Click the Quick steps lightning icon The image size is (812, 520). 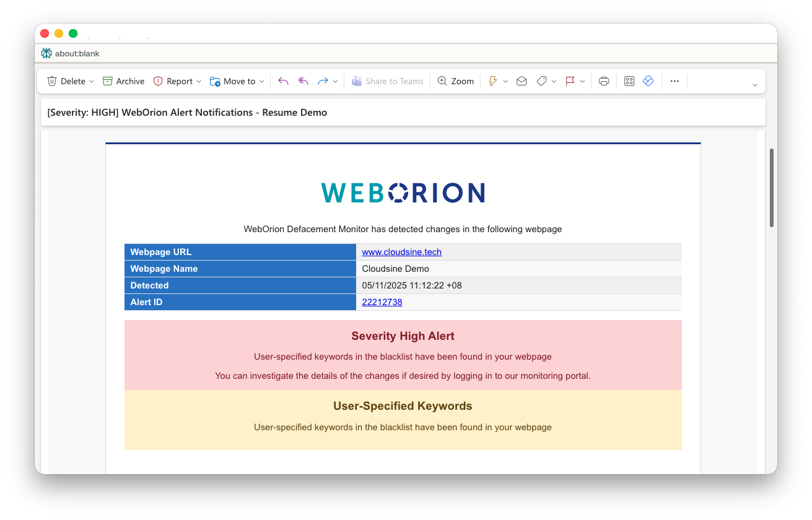tap(493, 81)
